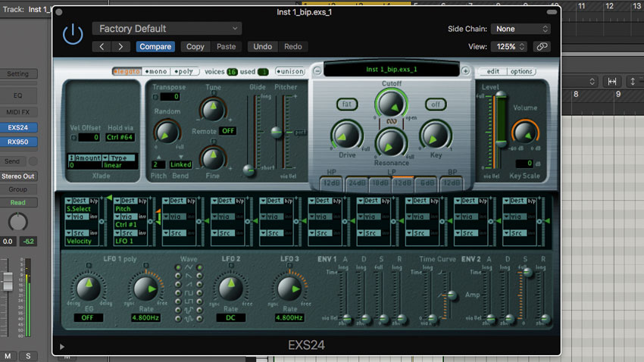Click the Stereo Out output slot

pos(18,176)
